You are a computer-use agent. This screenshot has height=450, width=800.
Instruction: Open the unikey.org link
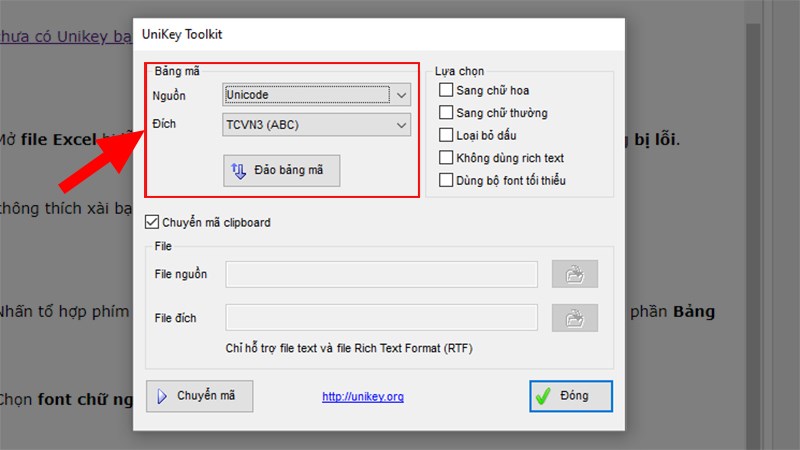click(363, 397)
